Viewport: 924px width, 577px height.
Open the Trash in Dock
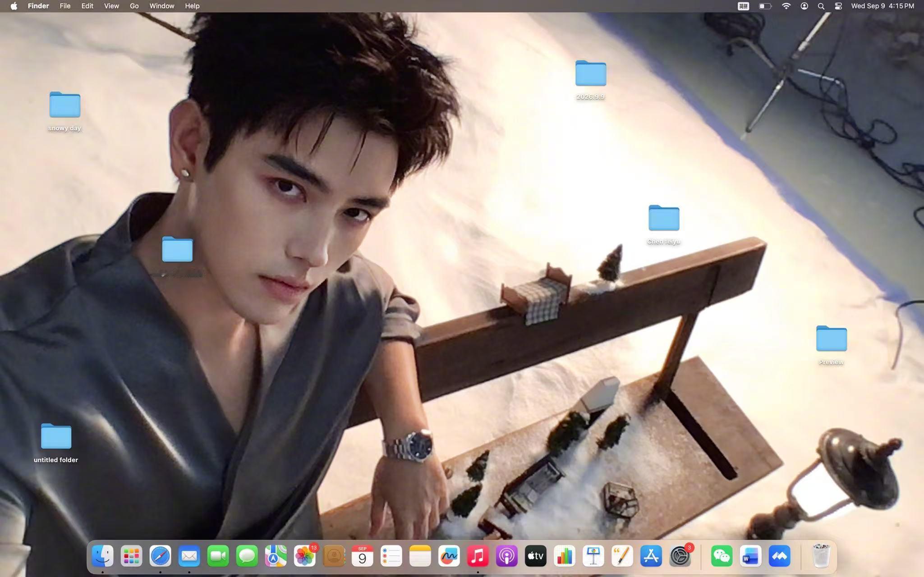821,556
